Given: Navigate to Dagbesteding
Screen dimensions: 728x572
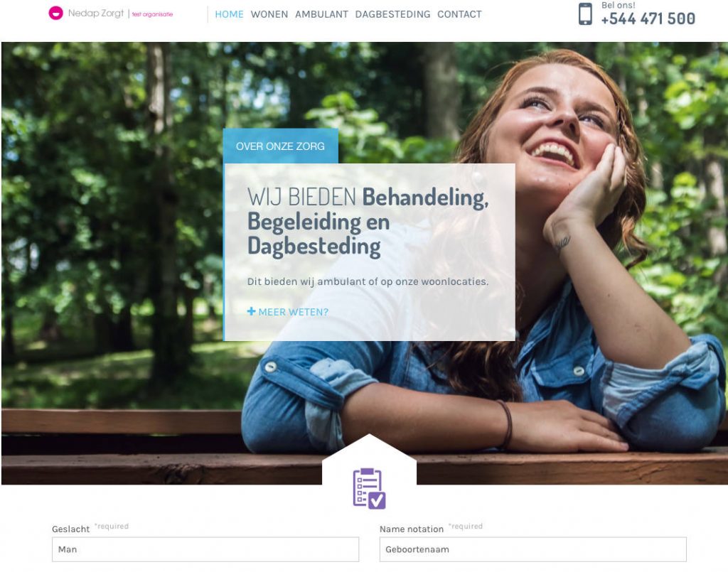Looking at the screenshot, I should pos(392,14).
